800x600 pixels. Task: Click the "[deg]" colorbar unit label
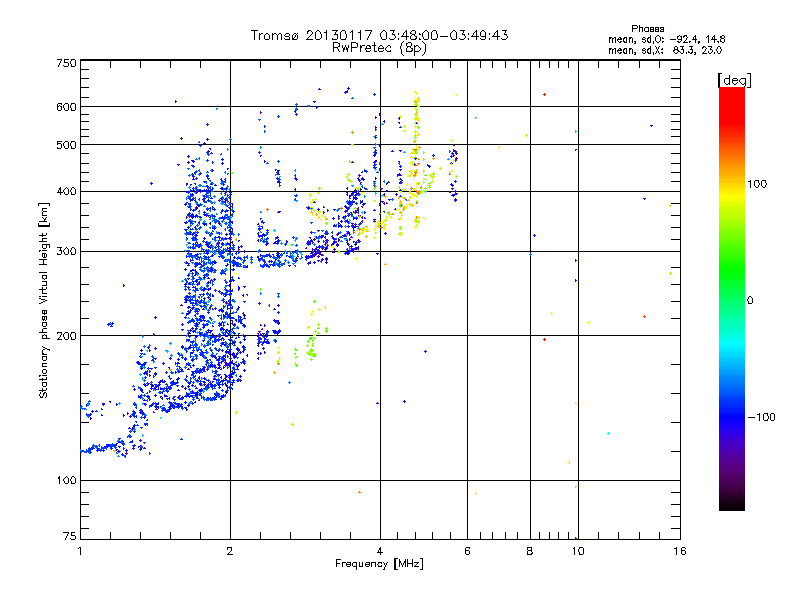(734, 81)
